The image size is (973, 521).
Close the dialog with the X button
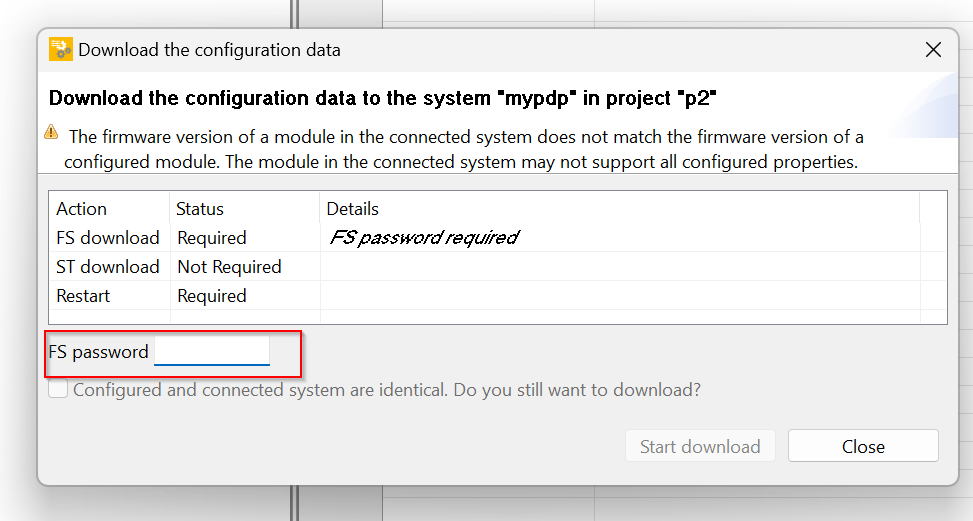(x=933, y=50)
